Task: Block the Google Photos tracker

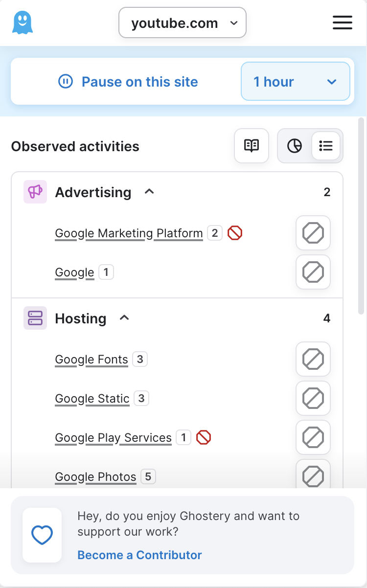Action: 313,475
